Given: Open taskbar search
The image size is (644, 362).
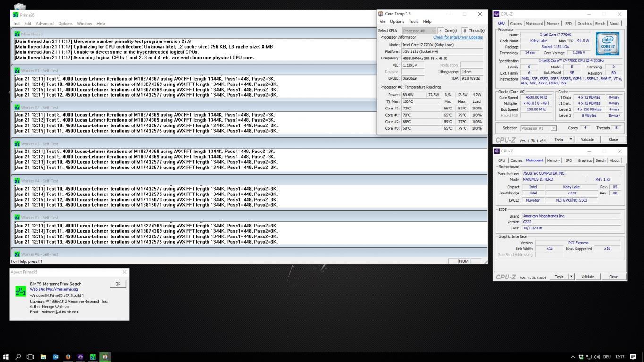Looking at the screenshot, I should (x=18, y=357).
